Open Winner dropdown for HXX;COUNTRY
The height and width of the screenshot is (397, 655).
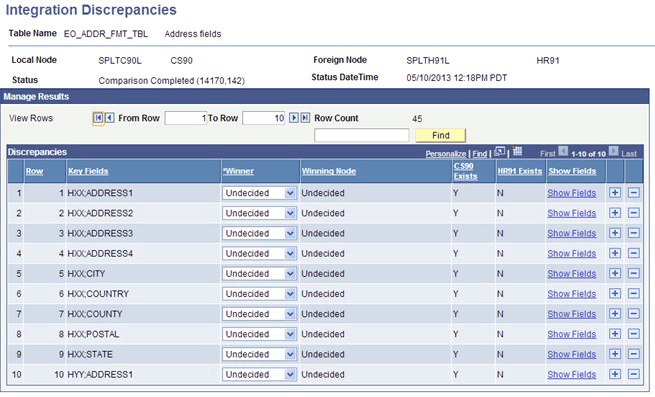pyautogui.click(x=259, y=294)
